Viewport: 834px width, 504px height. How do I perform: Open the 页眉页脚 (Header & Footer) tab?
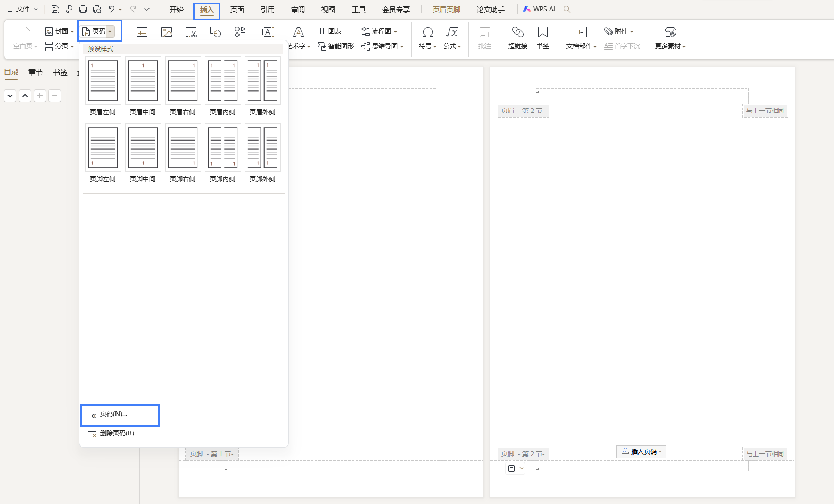[447, 10]
